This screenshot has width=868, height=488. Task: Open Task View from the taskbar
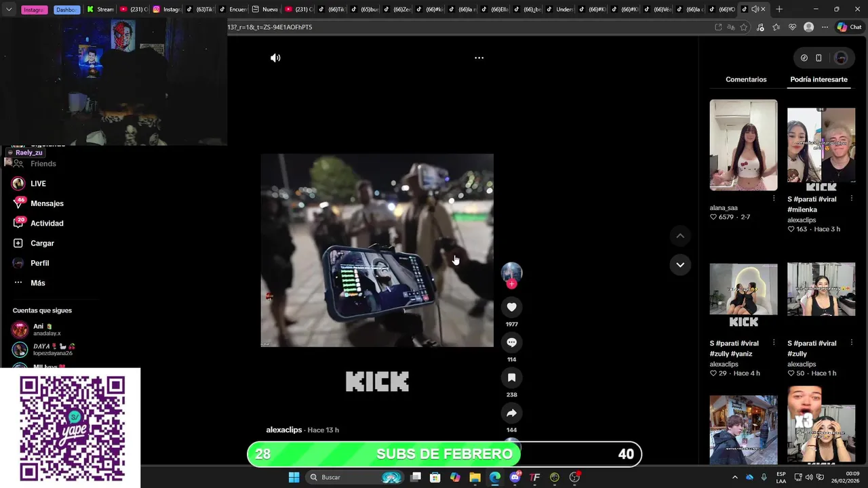pyautogui.click(x=416, y=477)
